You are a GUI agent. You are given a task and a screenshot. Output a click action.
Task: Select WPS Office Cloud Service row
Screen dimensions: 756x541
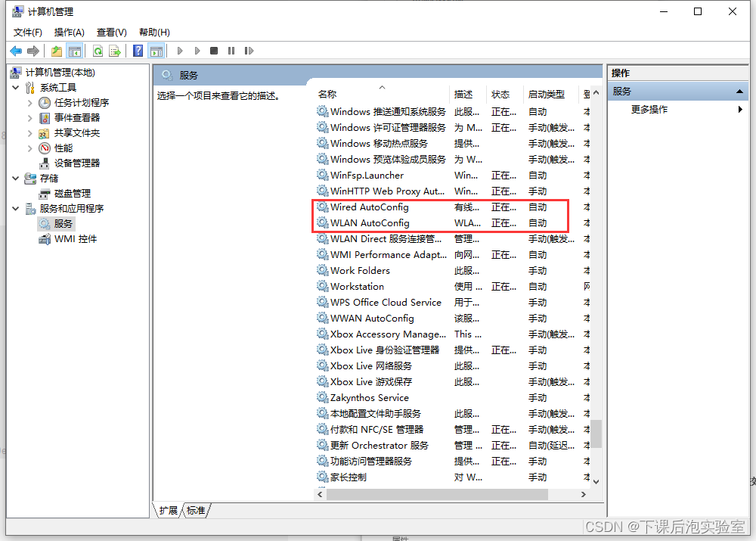coord(453,302)
